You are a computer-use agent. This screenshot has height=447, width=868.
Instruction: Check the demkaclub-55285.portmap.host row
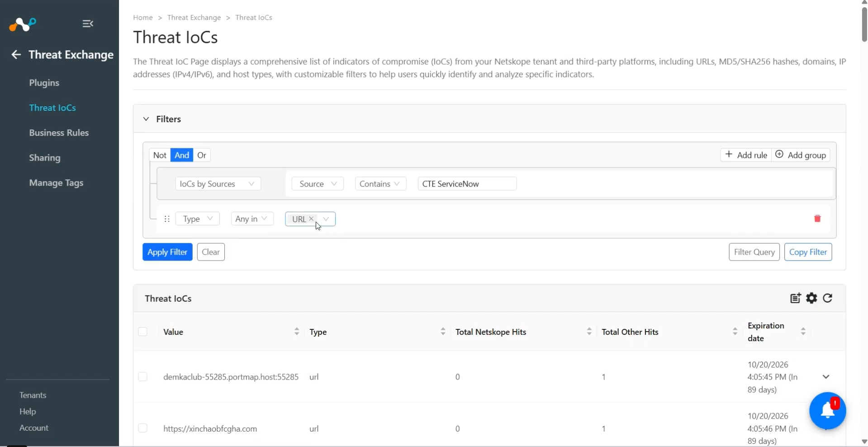pyautogui.click(x=143, y=377)
